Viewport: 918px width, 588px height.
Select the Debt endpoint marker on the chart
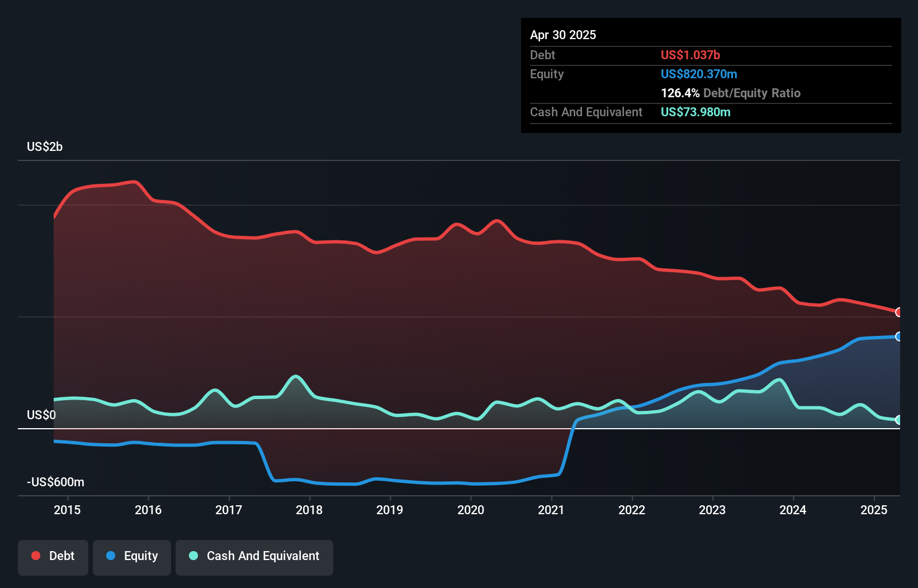897,312
